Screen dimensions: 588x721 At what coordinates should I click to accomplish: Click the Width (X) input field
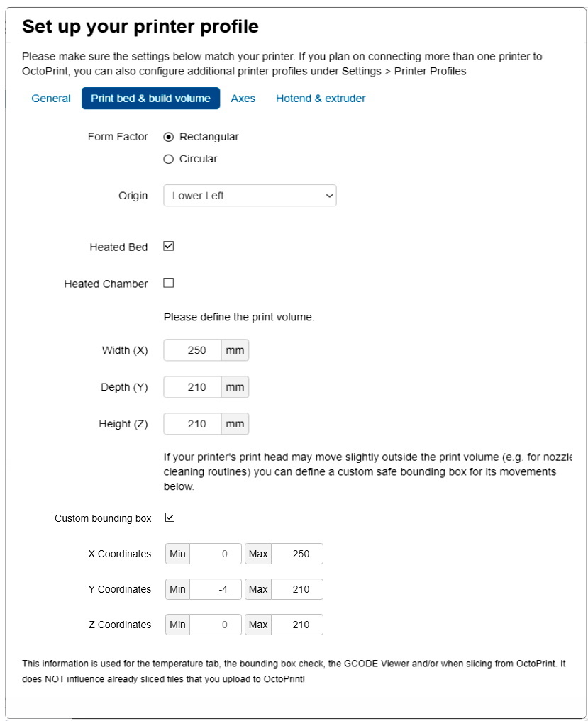(193, 350)
